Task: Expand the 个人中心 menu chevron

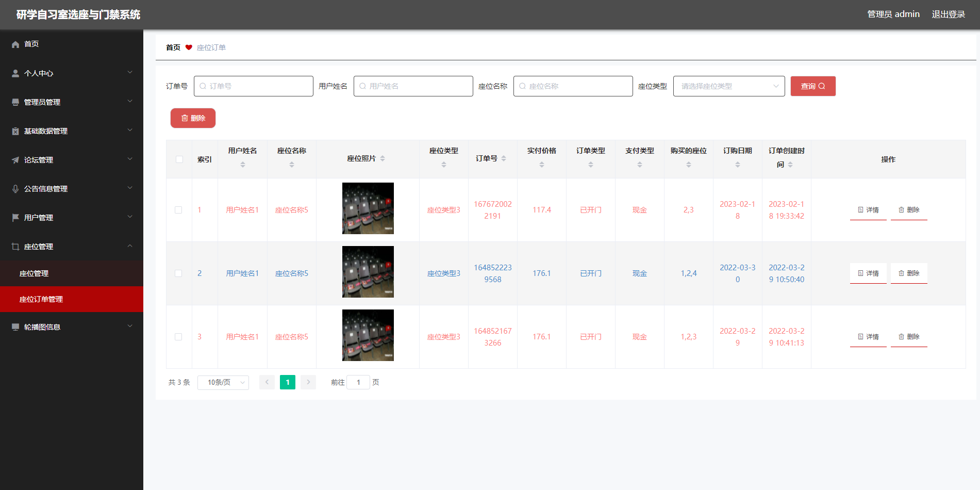Action: click(x=130, y=72)
